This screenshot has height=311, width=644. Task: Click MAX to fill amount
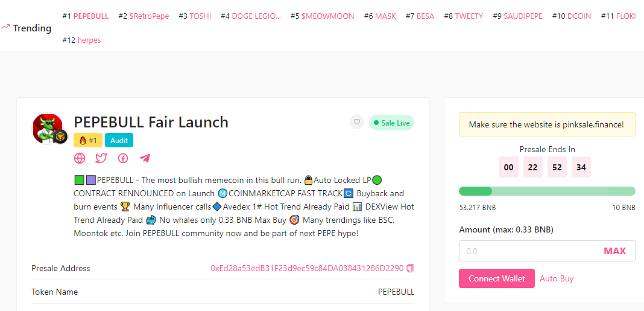[615, 251]
